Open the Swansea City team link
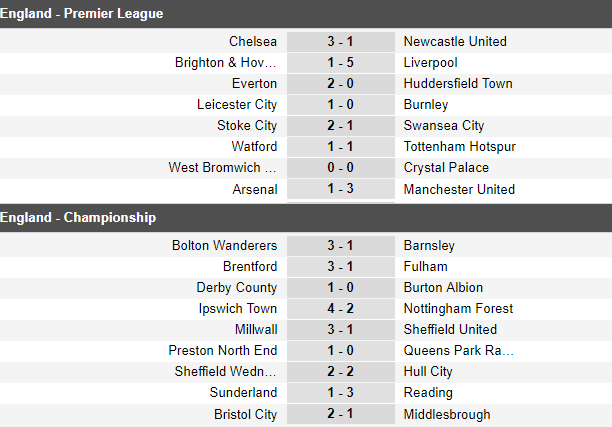612x427 pixels. (x=444, y=126)
